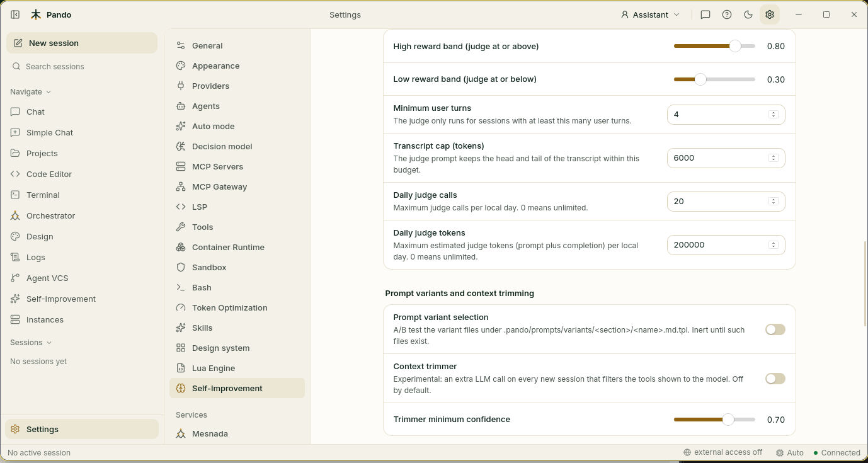Open the help question mark icon
Screen dimensions: 868x463
pyautogui.click(x=727, y=14)
